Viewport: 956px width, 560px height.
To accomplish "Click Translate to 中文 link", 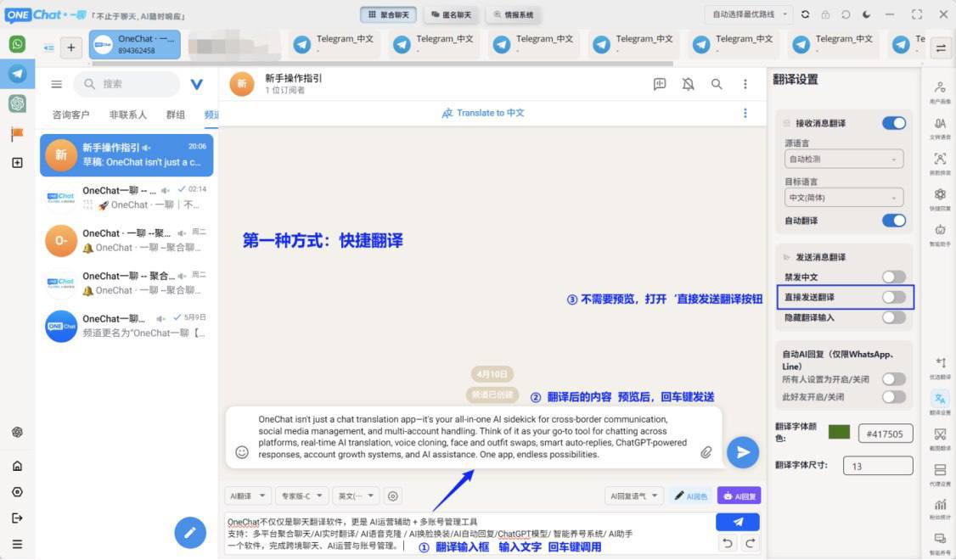I will tap(483, 114).
